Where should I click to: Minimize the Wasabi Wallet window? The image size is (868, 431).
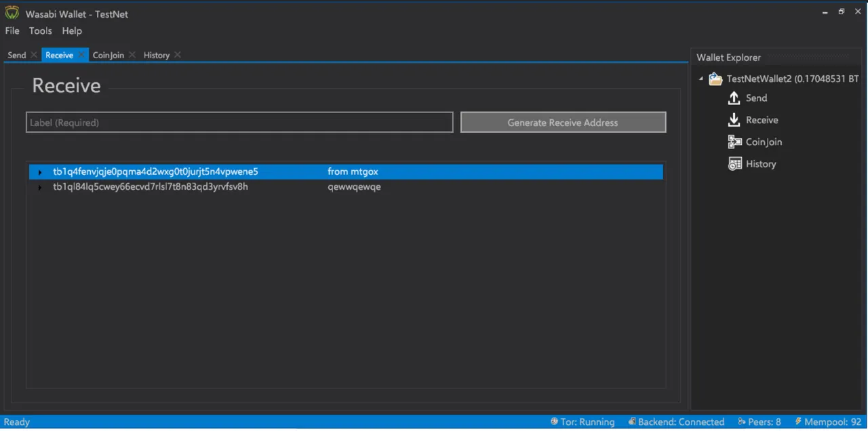[824, 12]
